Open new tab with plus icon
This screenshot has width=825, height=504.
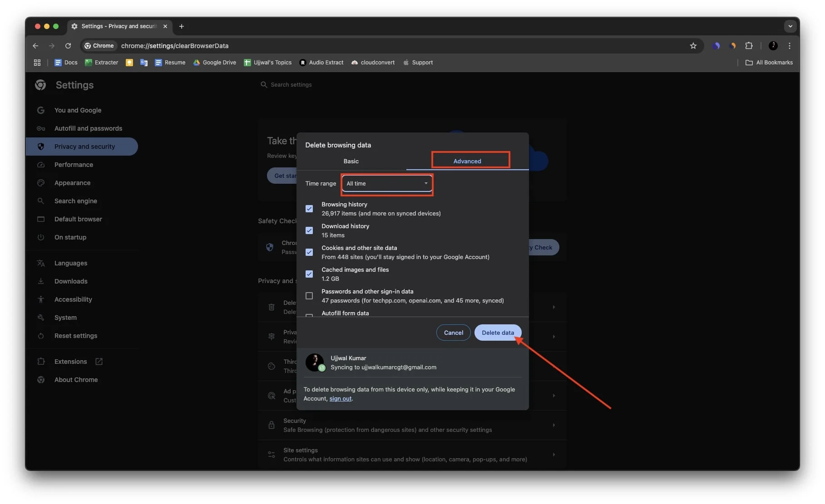pyautogui.click(x=182, y=26)
